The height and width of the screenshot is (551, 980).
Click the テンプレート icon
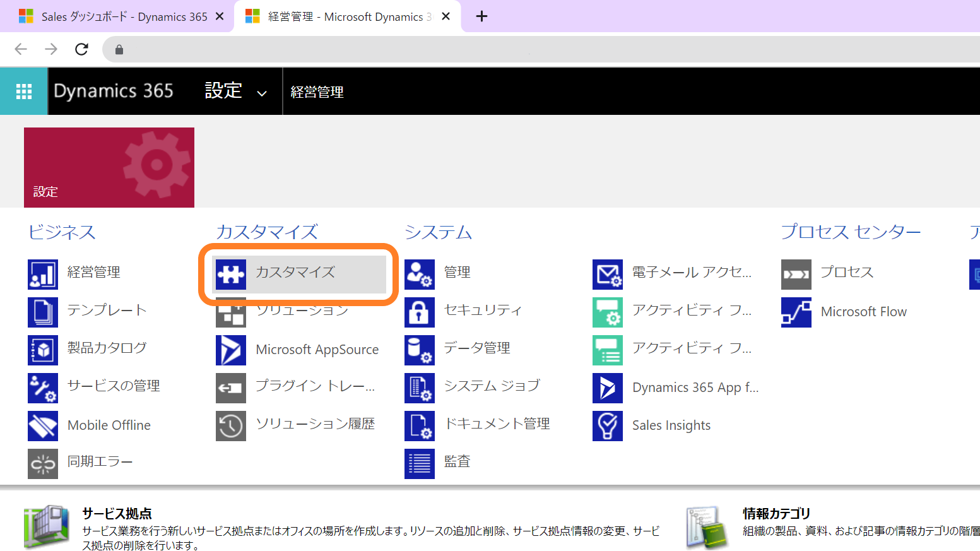[43, 312]
